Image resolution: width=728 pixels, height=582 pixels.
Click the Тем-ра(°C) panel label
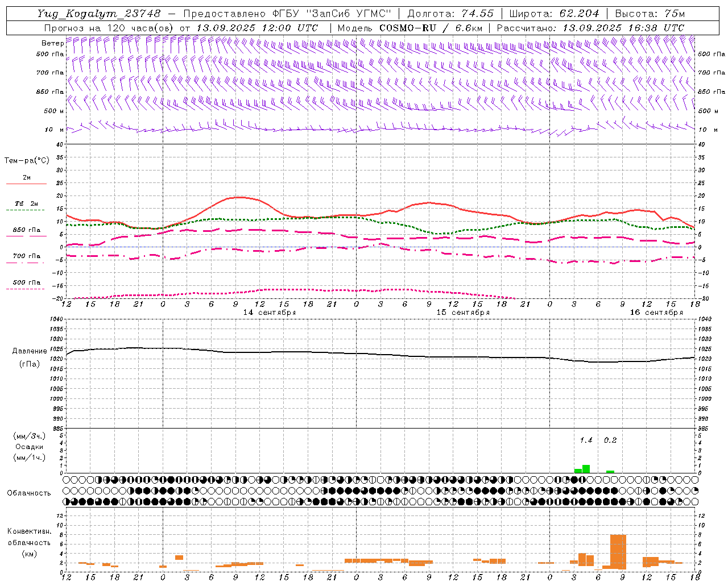(x=27, y=161)
